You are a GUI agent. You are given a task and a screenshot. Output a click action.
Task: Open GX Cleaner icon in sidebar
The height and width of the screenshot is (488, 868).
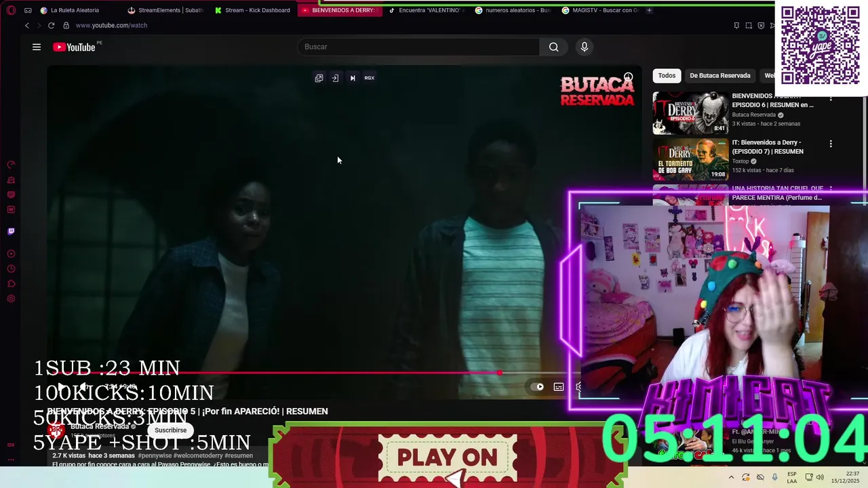(x=11, y=180)
